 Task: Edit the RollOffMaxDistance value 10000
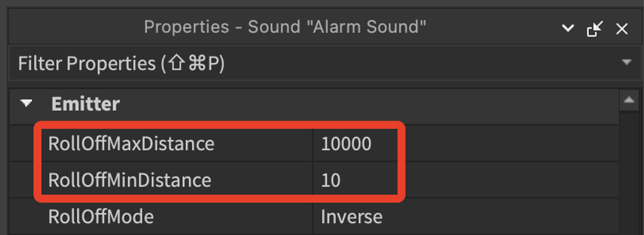465,144
